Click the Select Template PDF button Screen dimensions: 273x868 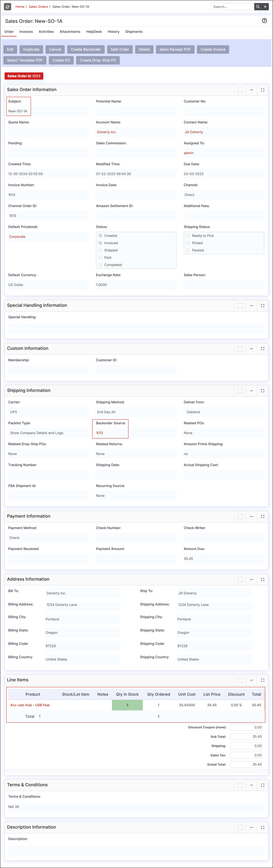[x=25, y=60]
